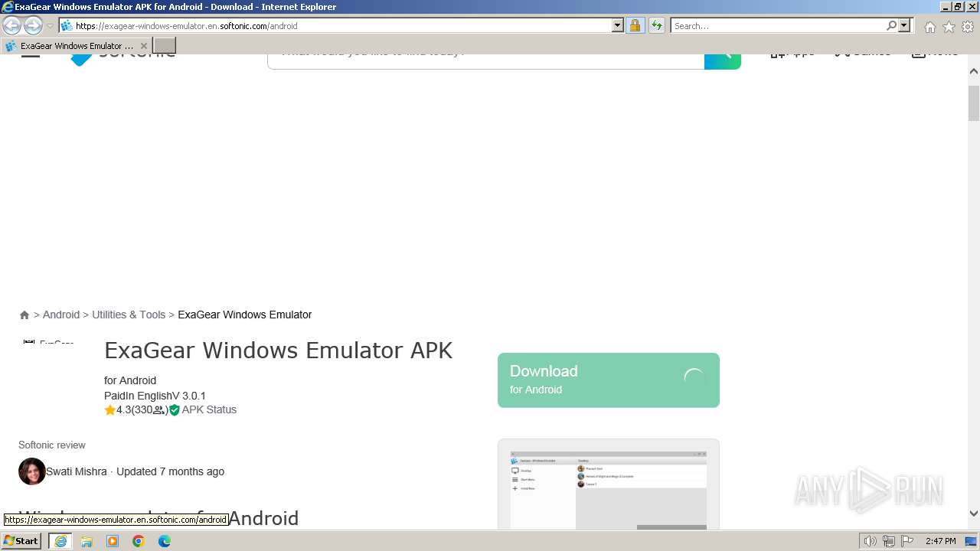Viewport: 980px width, 551px height.
Task: Click the Home icon in IE toolbar
Action: coord(929,27)
